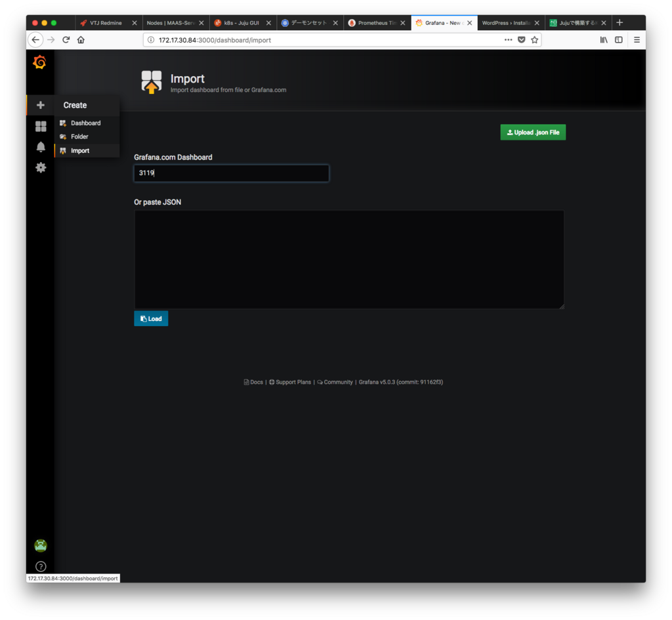Switch to the デーモンセット tab
The height and width of the screenshot is (620, 672).
coord(310,23)
